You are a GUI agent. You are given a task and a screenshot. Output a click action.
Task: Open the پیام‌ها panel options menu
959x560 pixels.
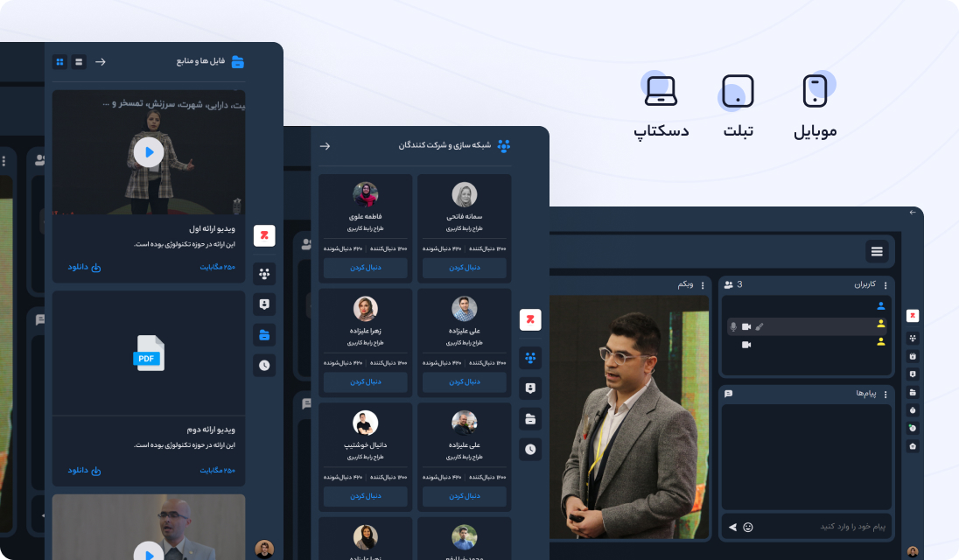885,395
